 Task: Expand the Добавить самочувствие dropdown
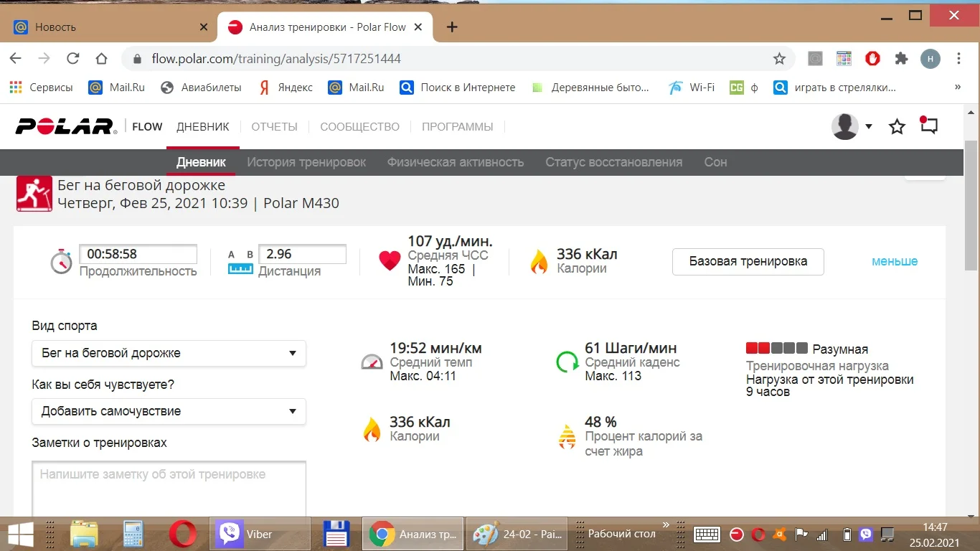coord(169,411)
